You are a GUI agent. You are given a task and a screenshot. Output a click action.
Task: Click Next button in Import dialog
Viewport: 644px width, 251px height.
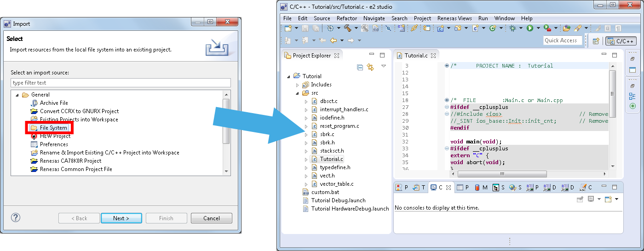click(121, 218)
